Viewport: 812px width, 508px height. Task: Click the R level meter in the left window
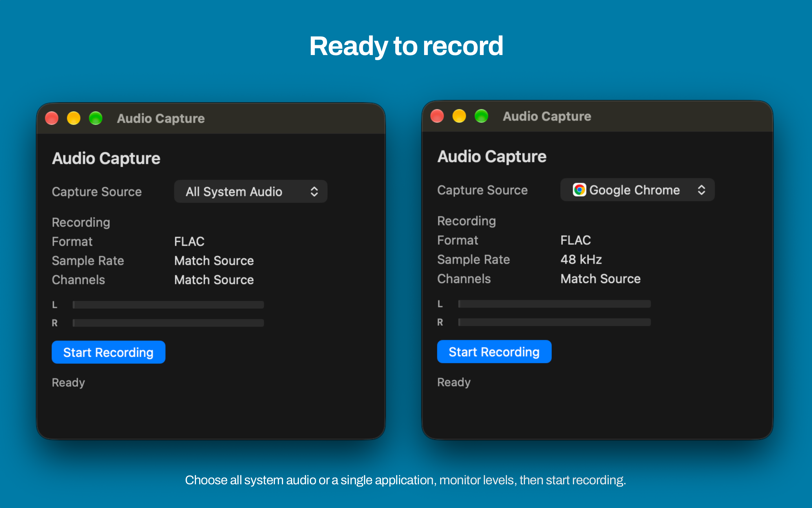168,323
